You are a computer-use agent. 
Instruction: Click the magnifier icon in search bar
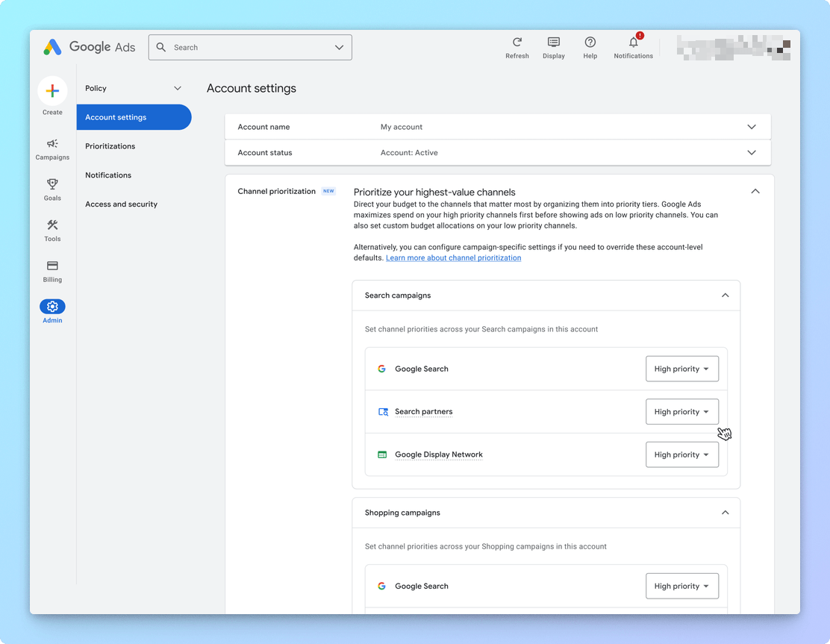[x=161, y=47]
